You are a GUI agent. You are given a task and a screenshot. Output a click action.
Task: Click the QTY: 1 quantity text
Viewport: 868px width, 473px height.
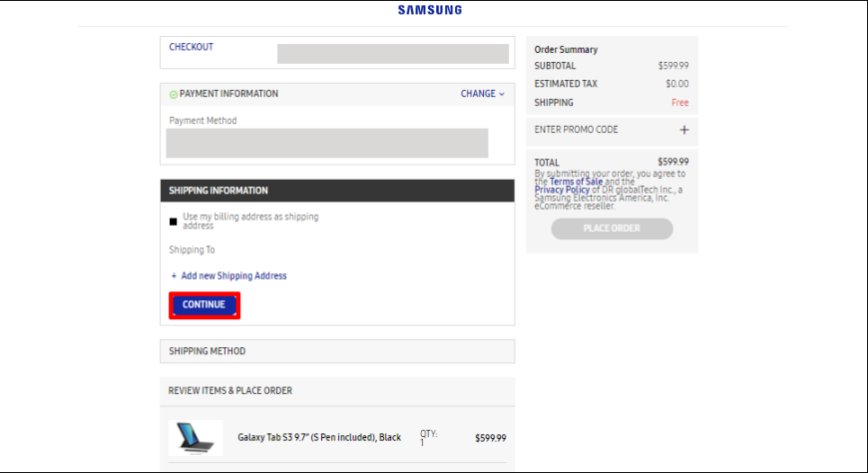(428, 437)
